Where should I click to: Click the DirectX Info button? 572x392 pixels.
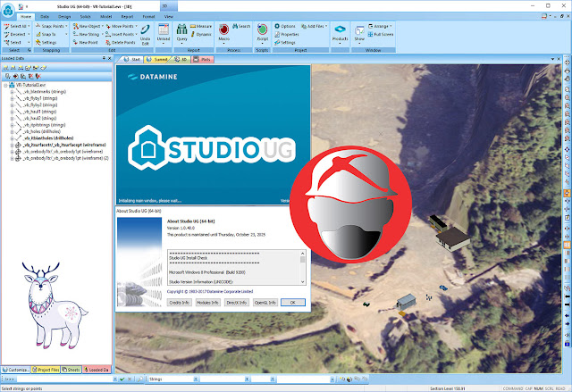click(236, 303)
